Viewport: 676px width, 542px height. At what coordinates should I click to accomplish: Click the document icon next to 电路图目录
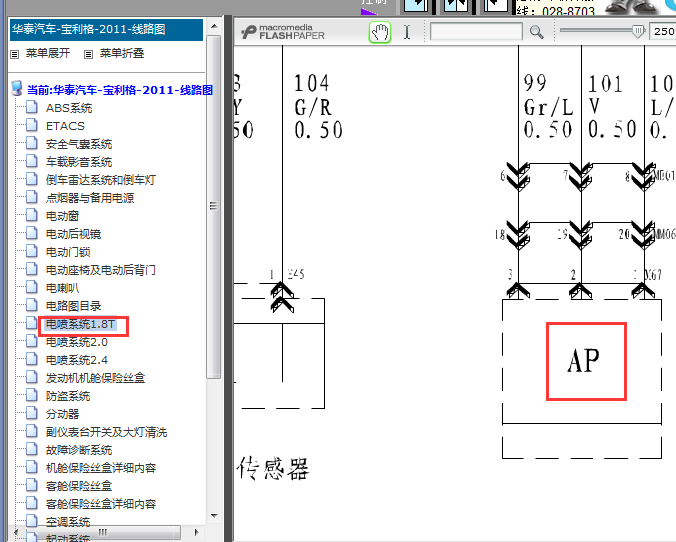(31, 305)
